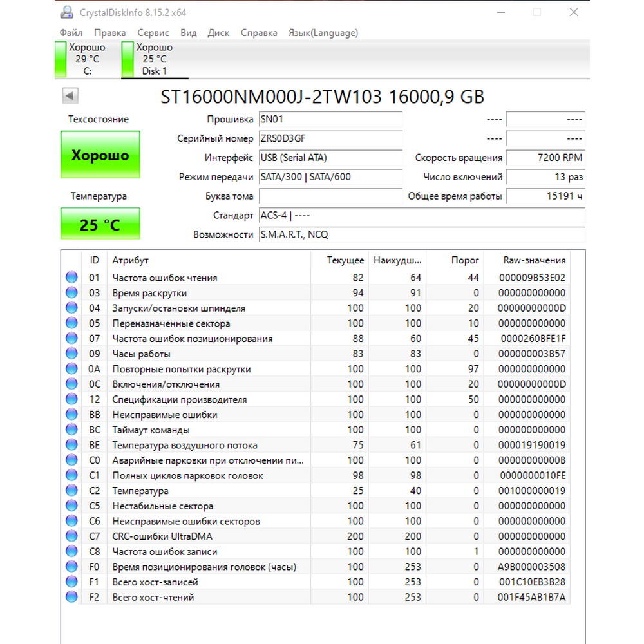Click raw value 0000260BFE1F
Screen dimensions: 644x644
[533, 339]
